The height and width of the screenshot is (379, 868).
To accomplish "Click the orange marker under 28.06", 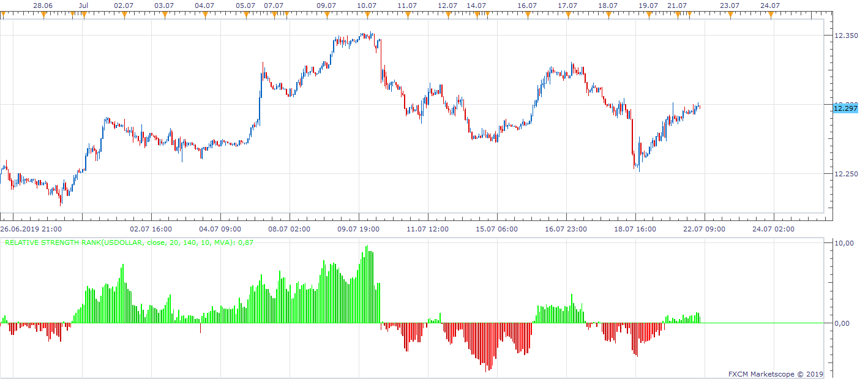I will click(43, 14).
